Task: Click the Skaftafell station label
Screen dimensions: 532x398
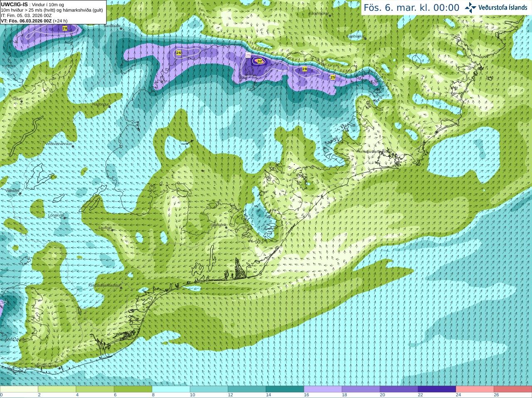Action: tap(218, 225)
